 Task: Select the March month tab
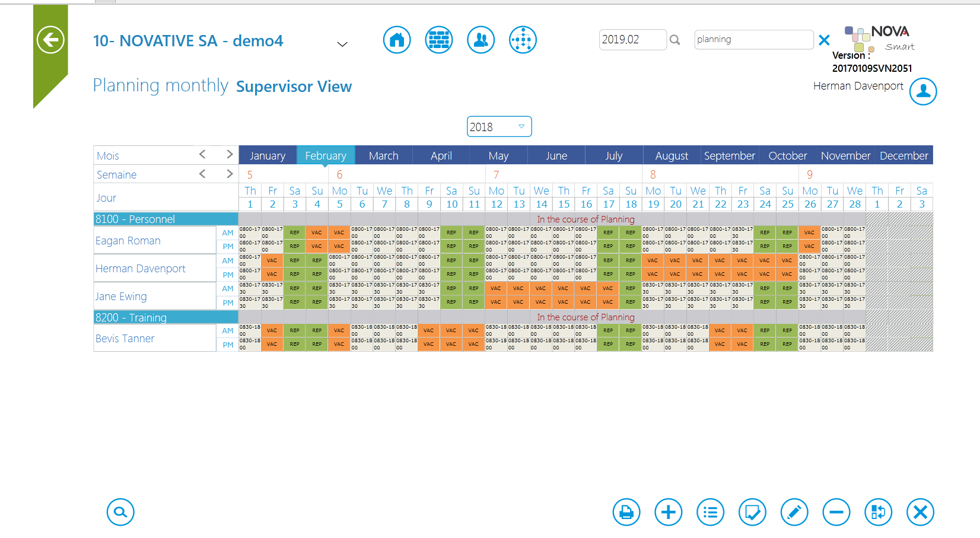click(x=383, y=155)
